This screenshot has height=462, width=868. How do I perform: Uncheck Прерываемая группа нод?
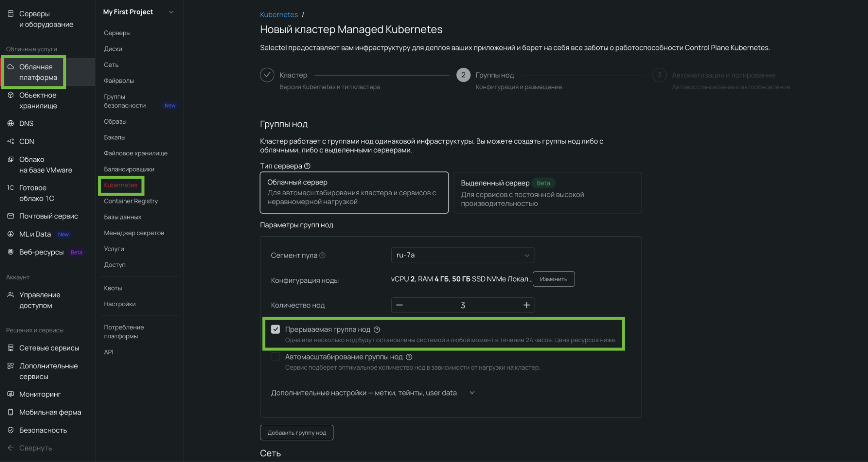coord(275,329)
